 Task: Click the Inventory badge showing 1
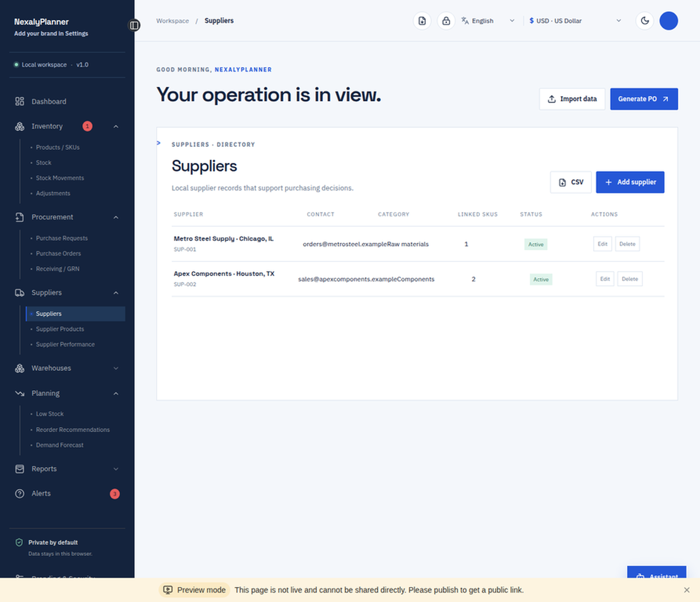[x=87, y=126]
